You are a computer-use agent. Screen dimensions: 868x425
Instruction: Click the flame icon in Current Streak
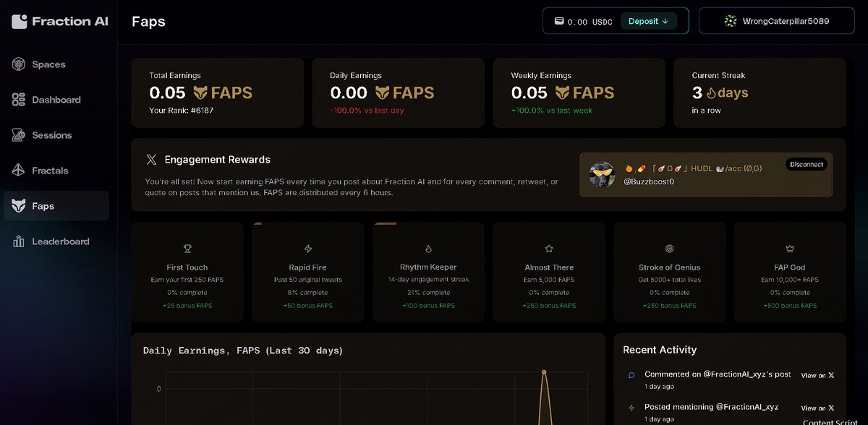[x=710, y=93]
